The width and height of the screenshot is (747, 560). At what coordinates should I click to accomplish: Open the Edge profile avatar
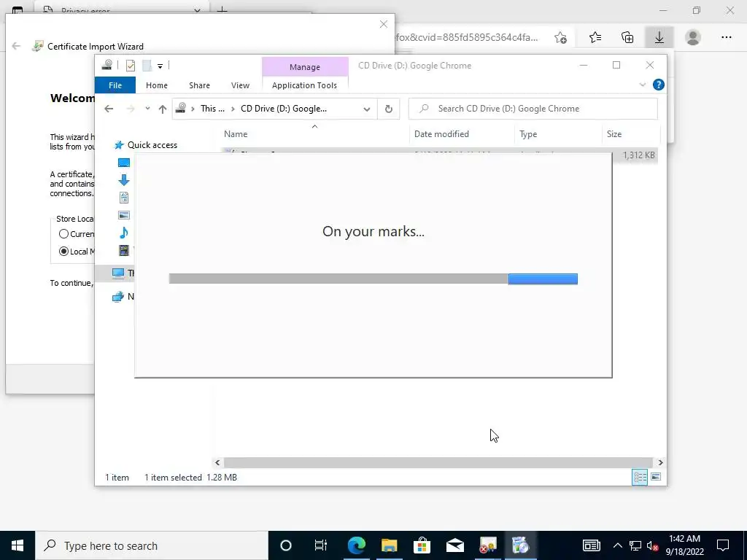693,37
